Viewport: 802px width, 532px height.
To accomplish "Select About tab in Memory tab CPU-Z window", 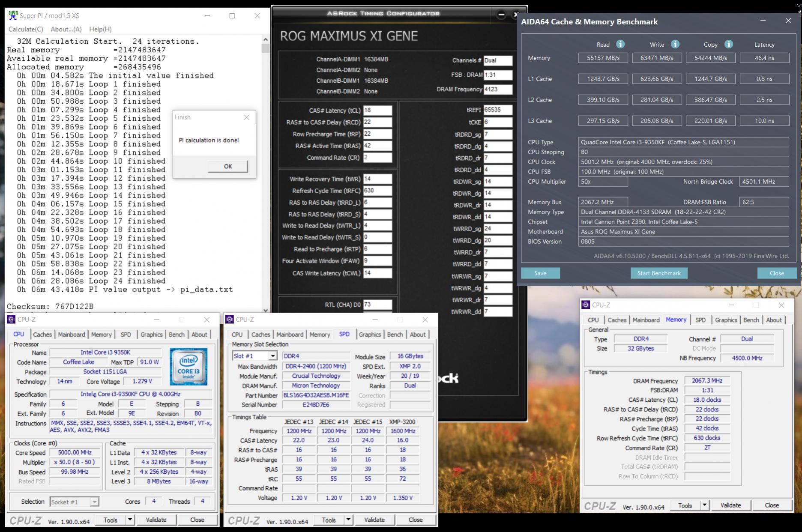I will click(x=774, y=320).
